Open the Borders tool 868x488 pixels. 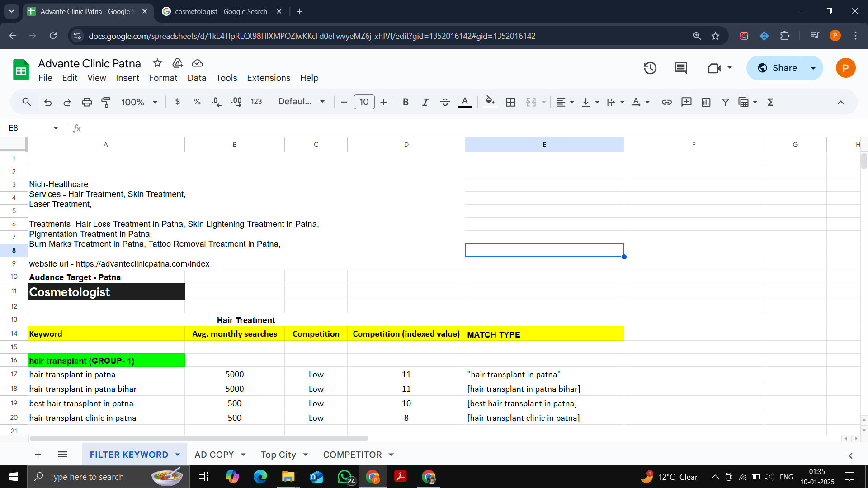[x=510, y=102]
